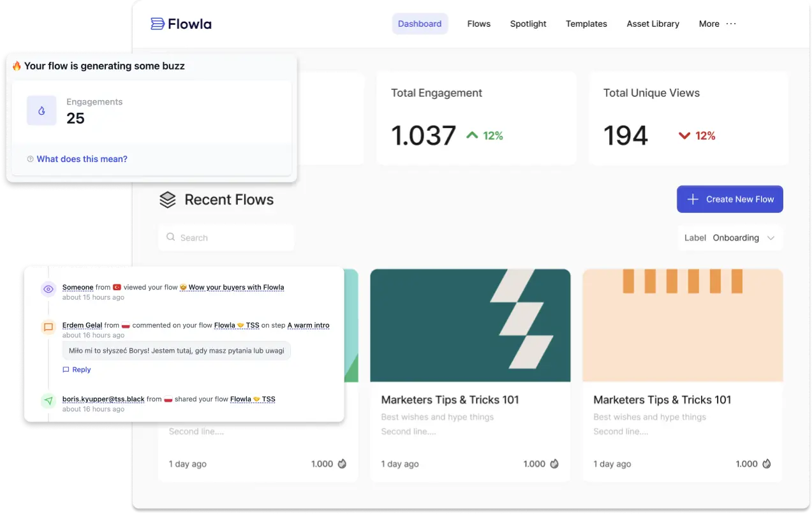Open the Asset Library tab
The width and height of the screenshot is (812, 514).
[x=653, y=24]
